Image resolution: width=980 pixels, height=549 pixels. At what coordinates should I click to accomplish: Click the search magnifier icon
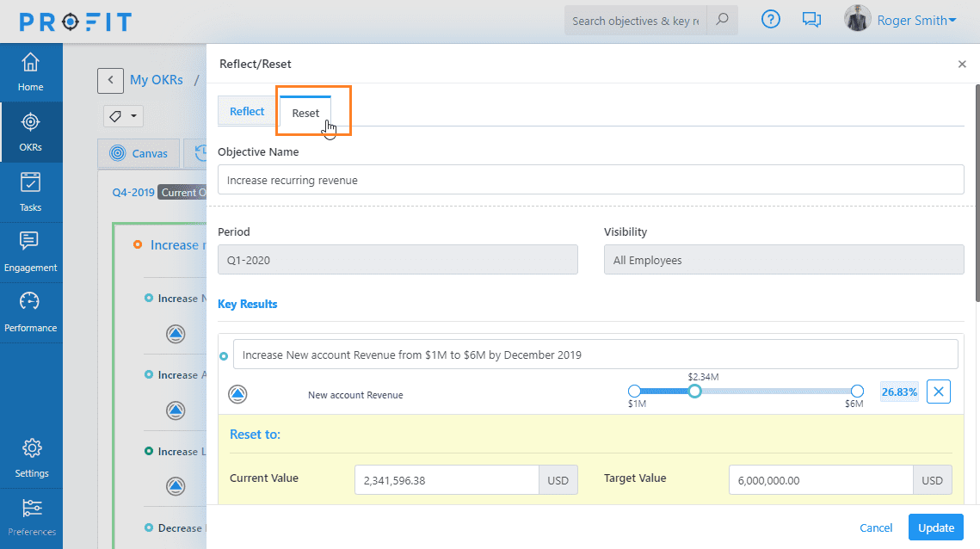(722, 20)
